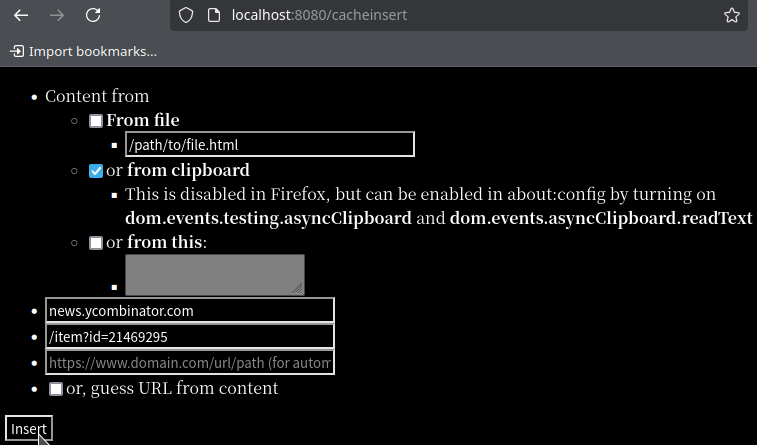
Task: Click the Import bookmarks icon
Action: 17,51
